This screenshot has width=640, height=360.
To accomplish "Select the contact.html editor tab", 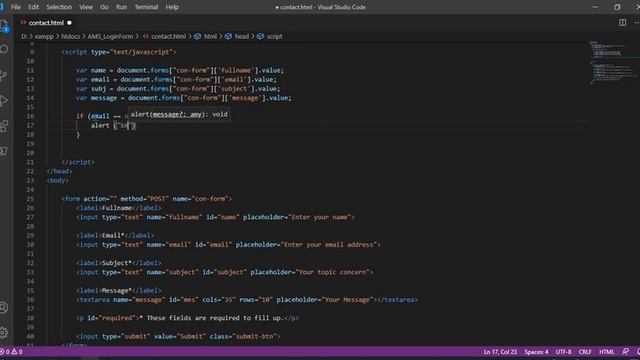I will [46, 23].
